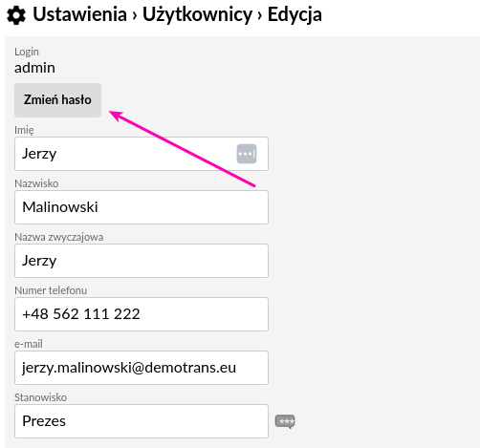480x448 pixels.
Task: Select the Nazwa zwyczajowa input field
Action: pyautogui.click(x=142, y=261)
